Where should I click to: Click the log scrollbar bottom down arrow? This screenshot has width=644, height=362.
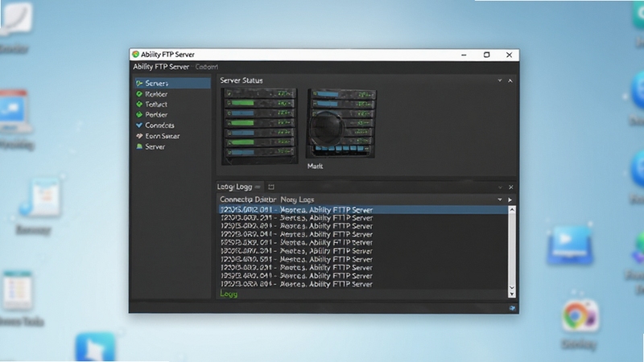tap(512, 294)
